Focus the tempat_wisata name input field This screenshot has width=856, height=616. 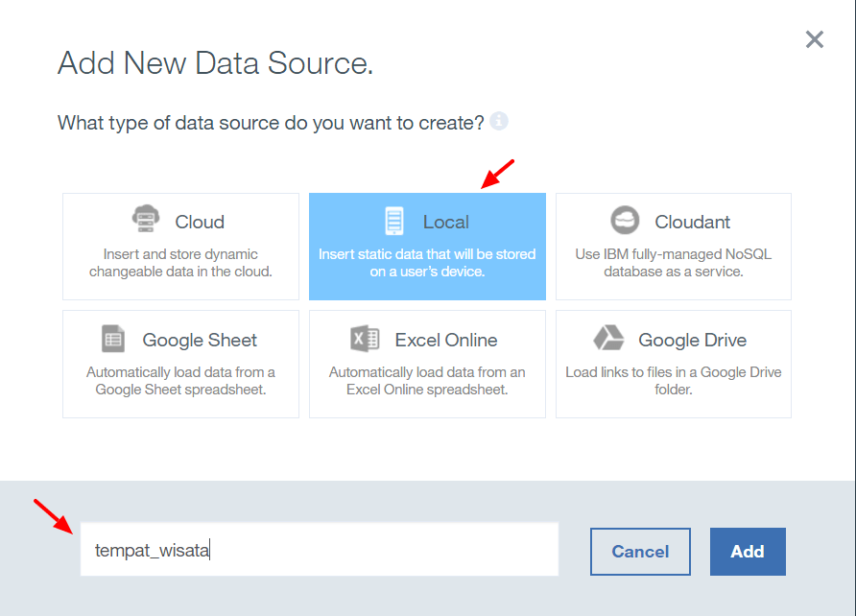click(319, 550)
